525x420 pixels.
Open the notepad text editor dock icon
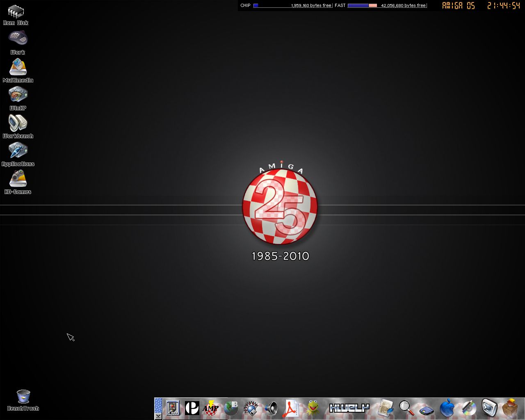click(x=385, y=408)
